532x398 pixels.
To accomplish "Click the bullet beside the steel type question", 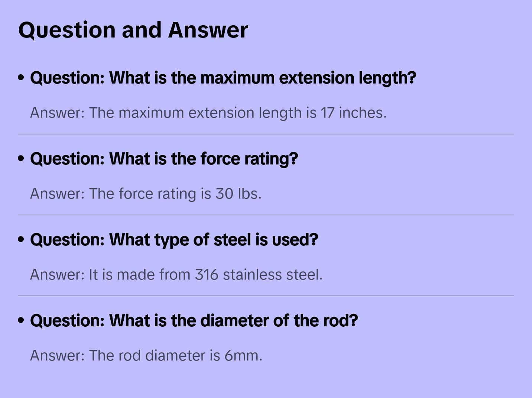I will (21, 239).
